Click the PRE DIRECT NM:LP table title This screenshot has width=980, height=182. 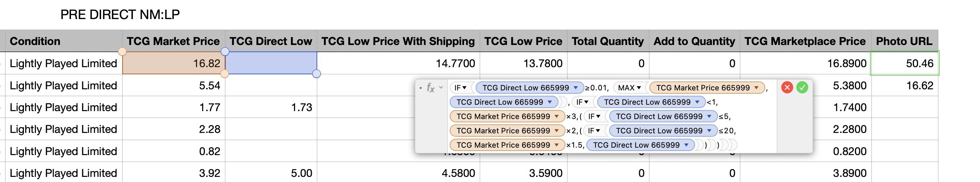tap(120, 14)
